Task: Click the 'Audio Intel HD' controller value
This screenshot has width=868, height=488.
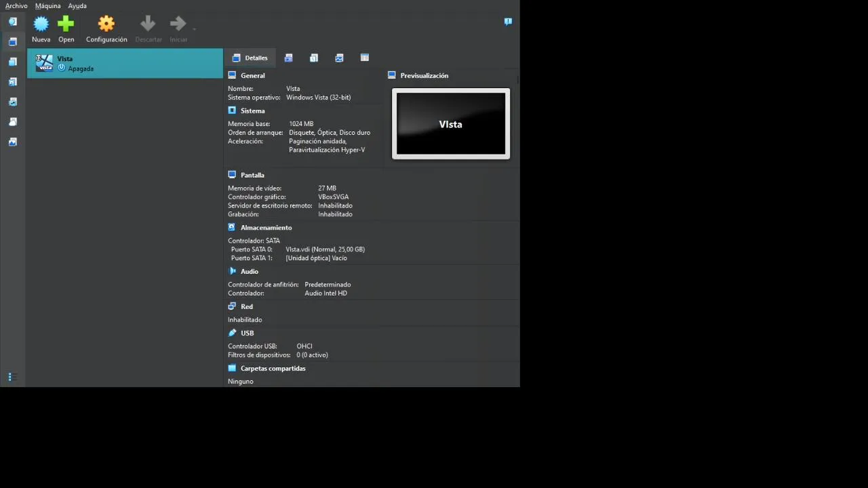Action: 325,293
